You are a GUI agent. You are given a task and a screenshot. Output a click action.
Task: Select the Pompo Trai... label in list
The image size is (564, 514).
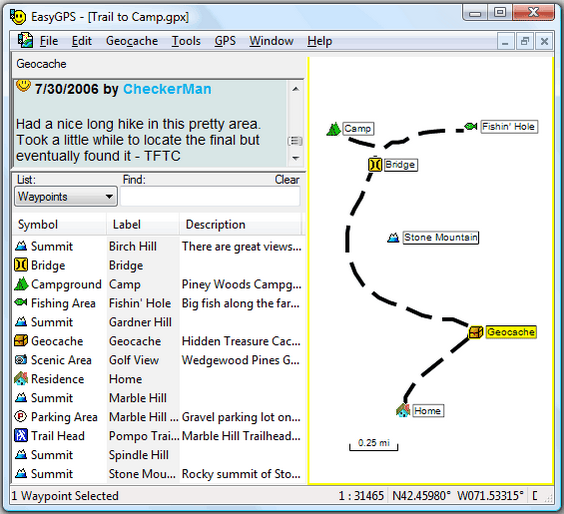[x=144, y=436]
